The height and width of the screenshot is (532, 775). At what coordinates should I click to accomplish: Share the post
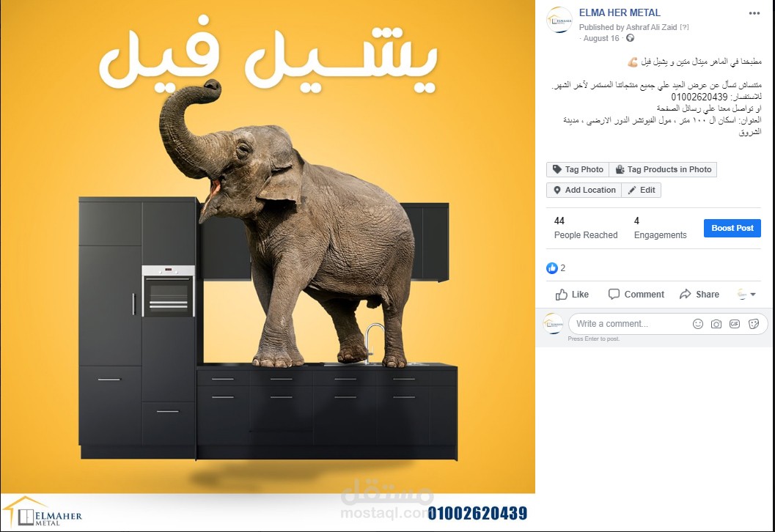click(x=699, y=295)
